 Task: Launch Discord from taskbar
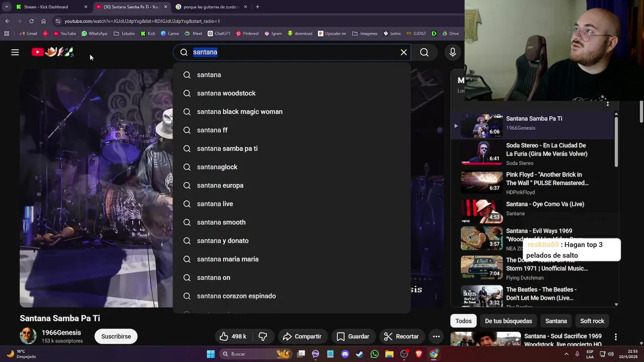coord(345,354)
